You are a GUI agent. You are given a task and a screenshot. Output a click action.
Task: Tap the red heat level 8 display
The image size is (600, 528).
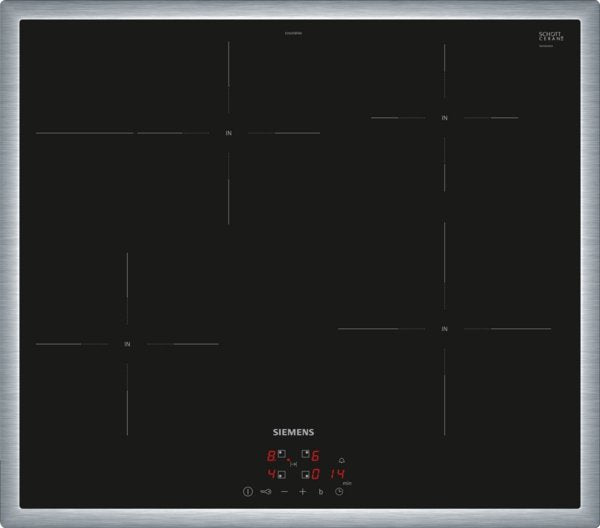coord(271,455)
